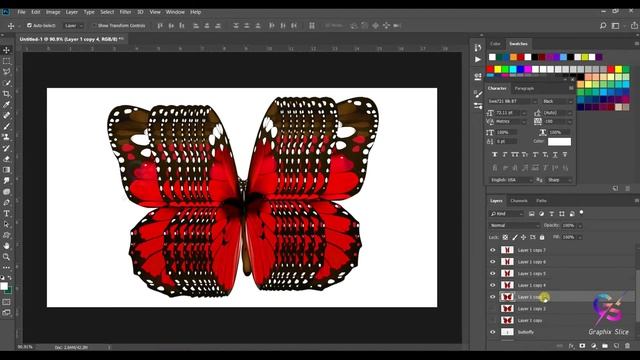The width and height of the screenshot is (640, 360).
Task: Show the Layer 1 copy layer visibility box
Action: point(493,320)
